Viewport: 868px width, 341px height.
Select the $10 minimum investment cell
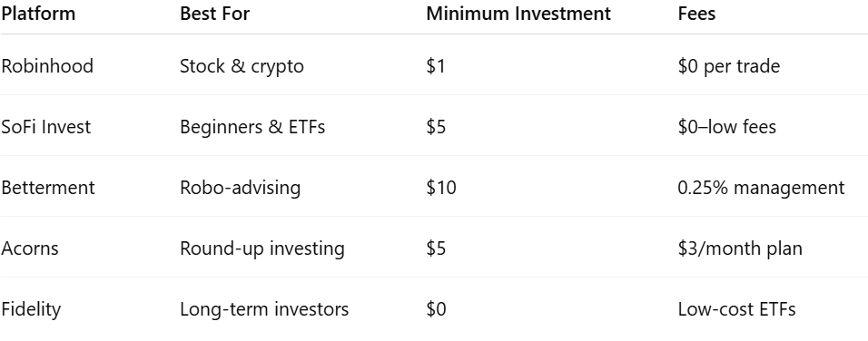point(441,188)
